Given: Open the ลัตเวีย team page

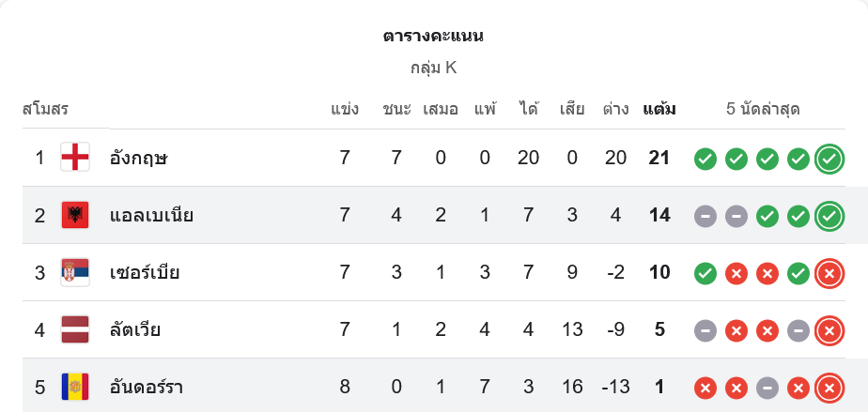Looking at the screenshot, I should (x=135, y=330).
